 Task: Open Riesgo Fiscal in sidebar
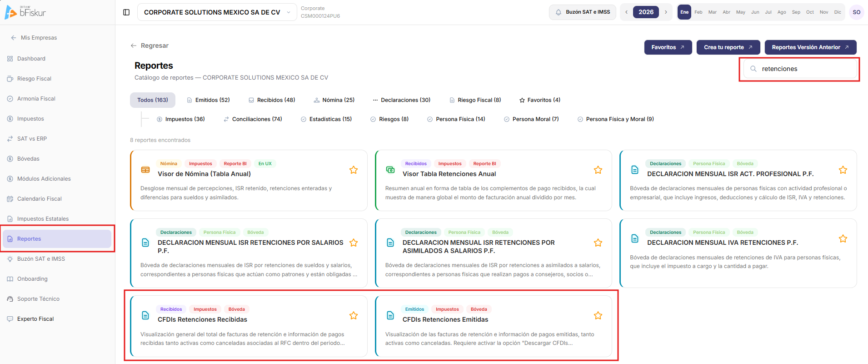click(x=57, y=79)
